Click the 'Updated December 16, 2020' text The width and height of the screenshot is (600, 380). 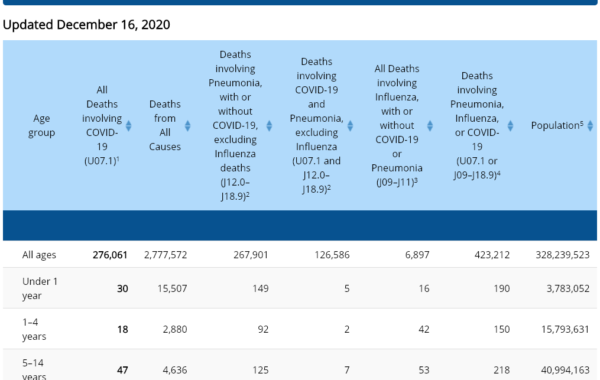click(x=86, y=24)
